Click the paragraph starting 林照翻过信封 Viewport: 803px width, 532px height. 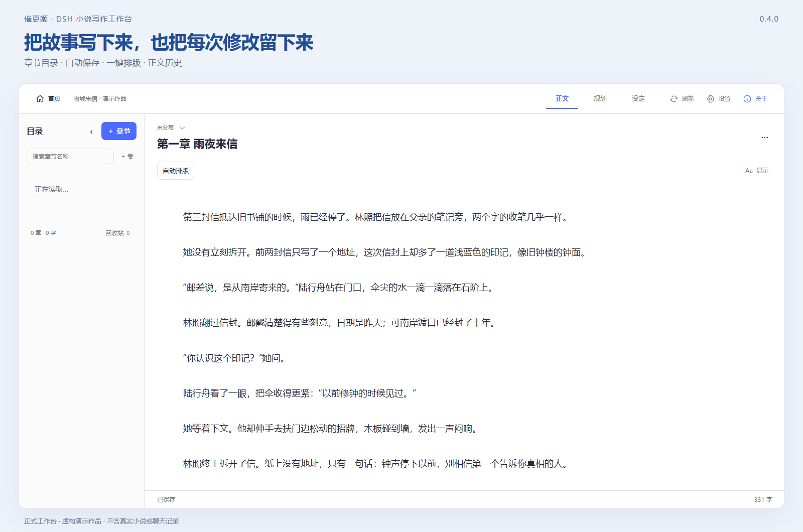pyautogui.click(x=340, y=323)
